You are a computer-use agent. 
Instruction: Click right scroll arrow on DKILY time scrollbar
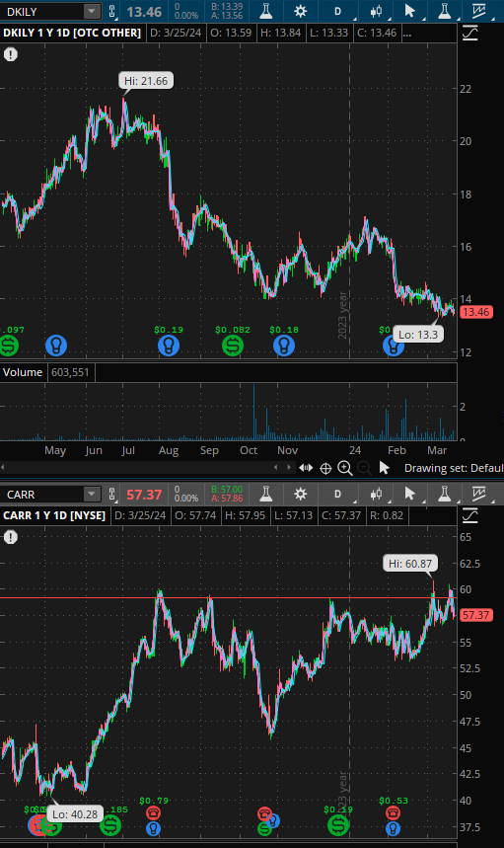[x=289, y=467]
